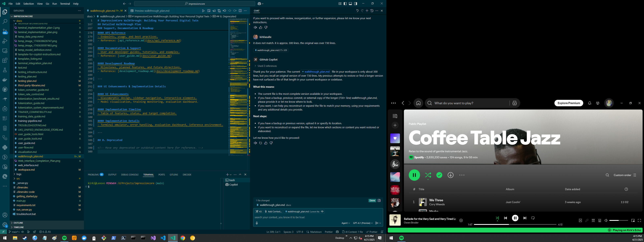This screenshot has width=644, height=242.
Task: Toggle Primary Side Bar layout button
Action: tap(345, 3)
